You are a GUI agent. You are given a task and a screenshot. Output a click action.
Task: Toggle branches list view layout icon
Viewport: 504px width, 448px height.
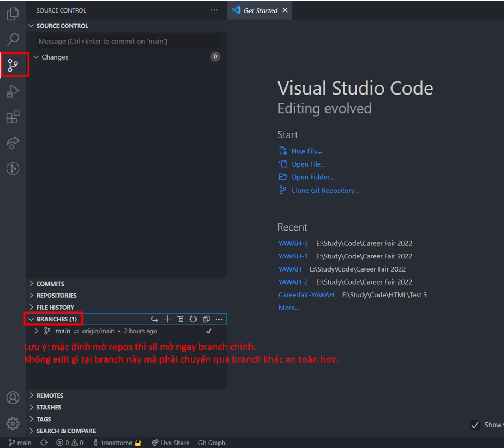(180, 319)
